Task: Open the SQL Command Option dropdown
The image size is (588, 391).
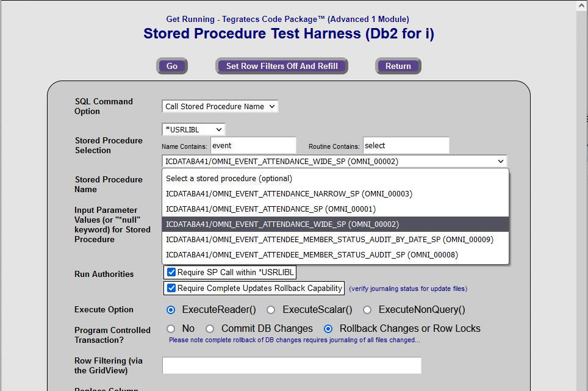Action: click(x=220, y=106)
